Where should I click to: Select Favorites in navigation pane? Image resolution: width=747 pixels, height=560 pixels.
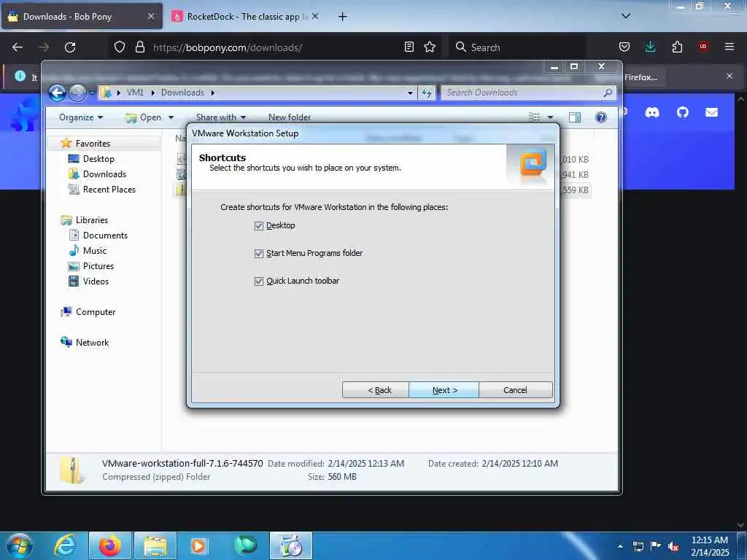(x=93, y=144)
